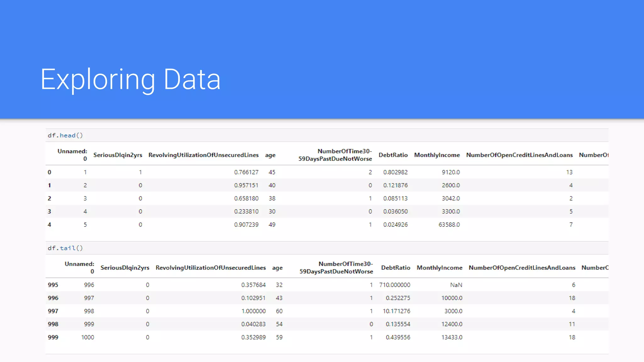
Task: Select SeriousDlqin2yrs header in head table
Action: [x=118, y=155]
